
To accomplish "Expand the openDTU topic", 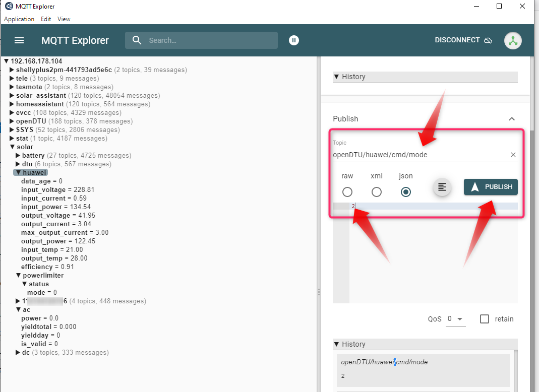I will click(x=12, y=121).
